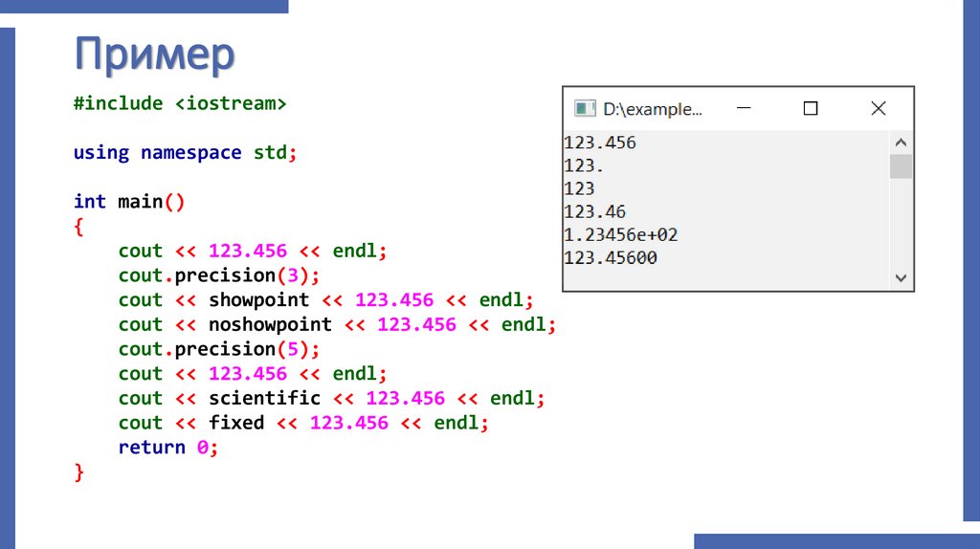This screenshot has height=549, width=980.
Task: Click the 'showpoint' manipulator in code
Action: click(x=258, y=299)
